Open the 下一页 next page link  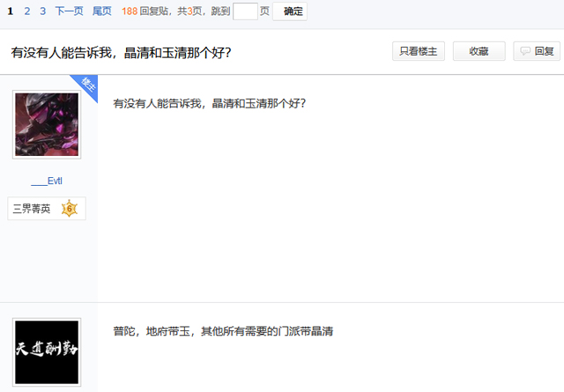[69, 11]
